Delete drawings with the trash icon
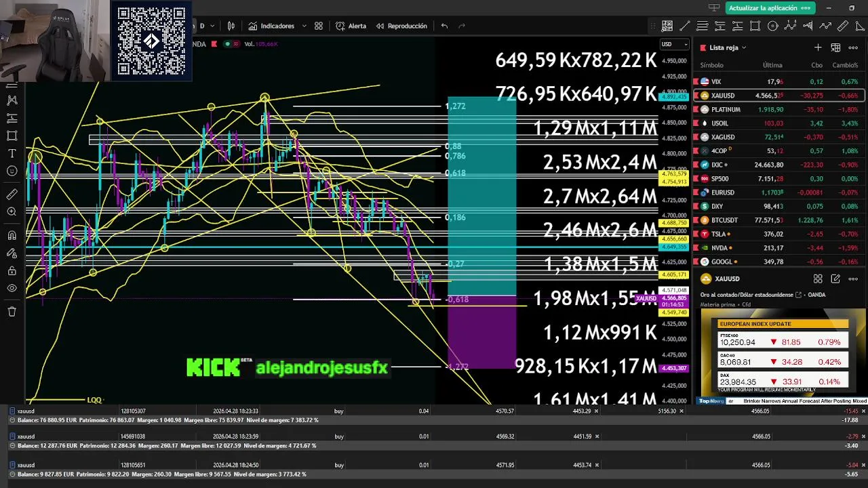 (x=12, y=312)
